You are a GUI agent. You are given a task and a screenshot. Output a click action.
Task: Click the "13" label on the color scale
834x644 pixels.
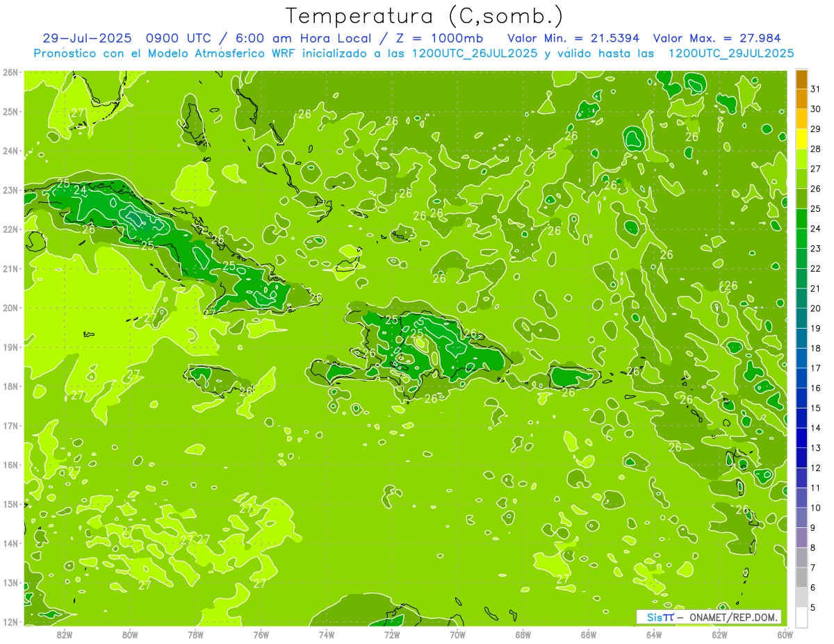coord(815,448)
